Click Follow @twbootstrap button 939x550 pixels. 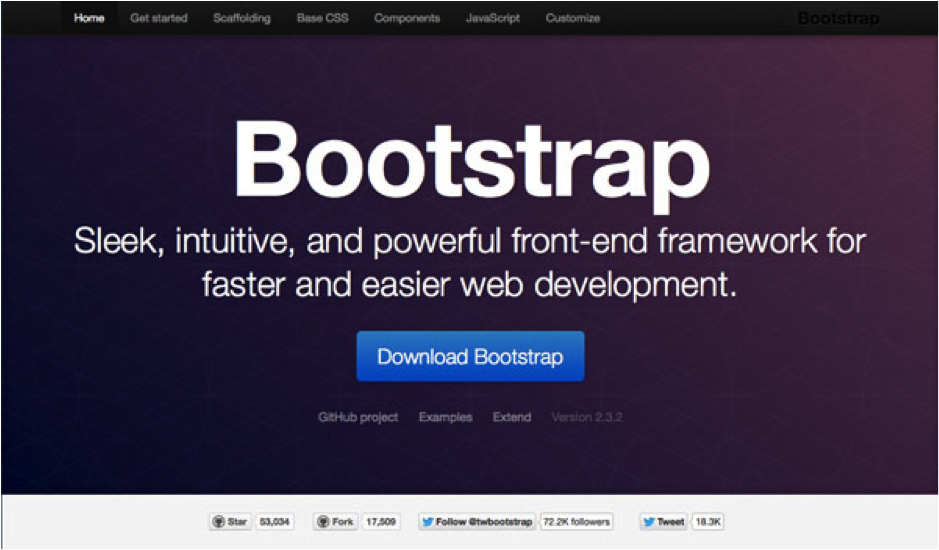coord(477,522)
